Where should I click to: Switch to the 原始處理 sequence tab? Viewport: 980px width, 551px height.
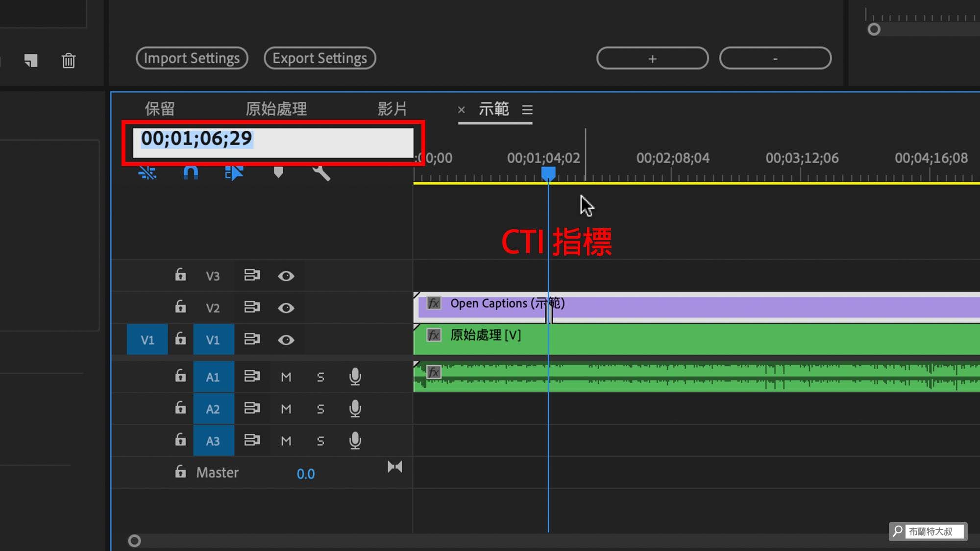point(276,109)
